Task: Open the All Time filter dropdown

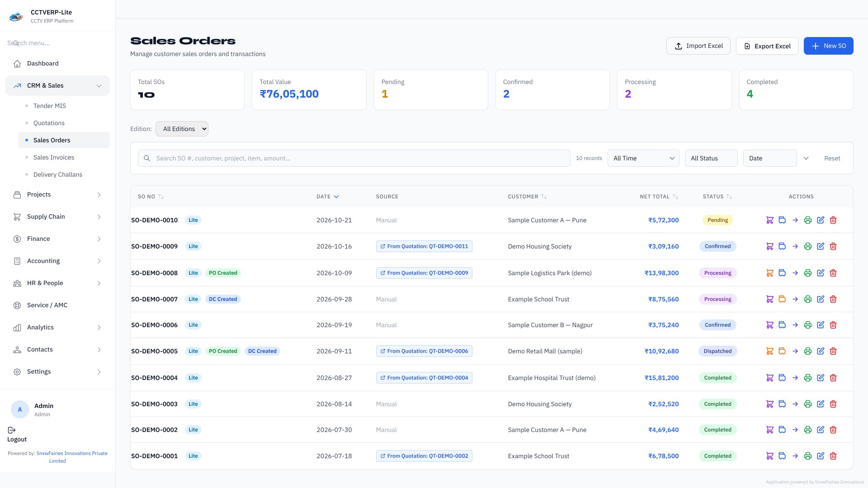Action: click(x=643, y=158)
